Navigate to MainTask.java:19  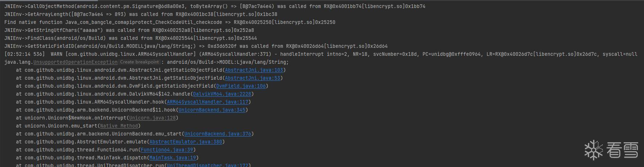172,158
